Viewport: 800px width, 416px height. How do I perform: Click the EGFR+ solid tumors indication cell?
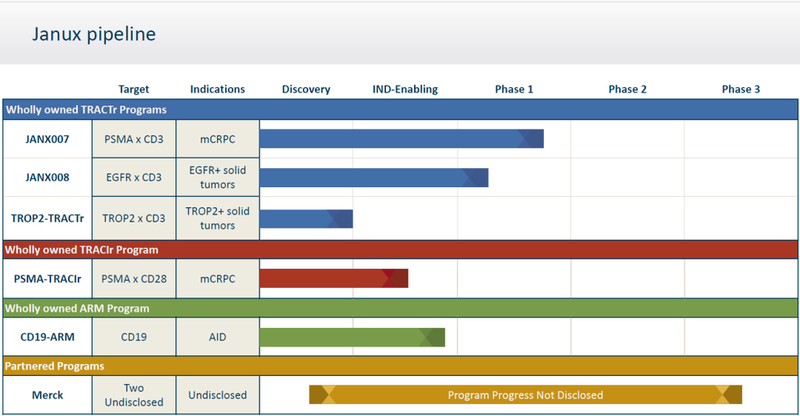217,177
